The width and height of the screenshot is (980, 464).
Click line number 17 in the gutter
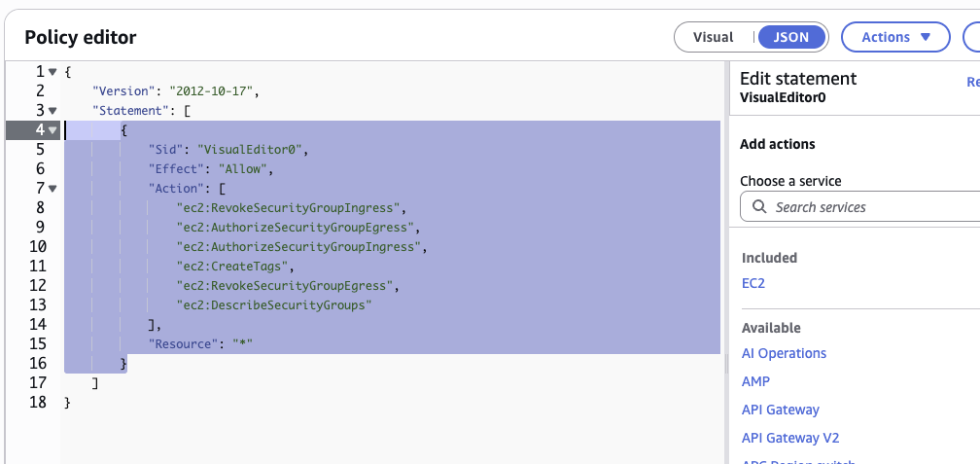(37, 383)
